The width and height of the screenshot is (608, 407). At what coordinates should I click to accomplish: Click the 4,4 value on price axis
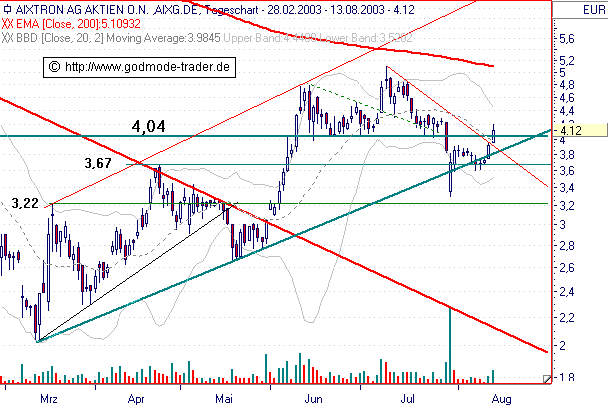click(567, 111)
